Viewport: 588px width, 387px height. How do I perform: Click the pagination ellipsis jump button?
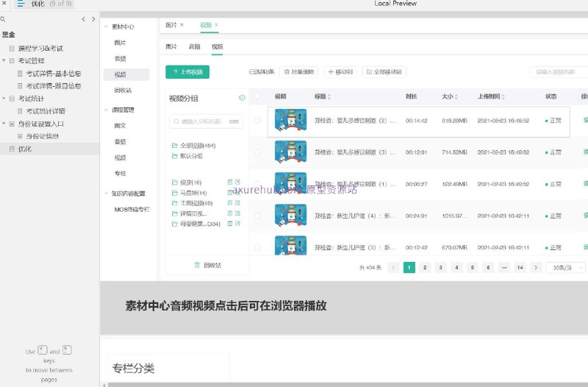click(504, 268)
